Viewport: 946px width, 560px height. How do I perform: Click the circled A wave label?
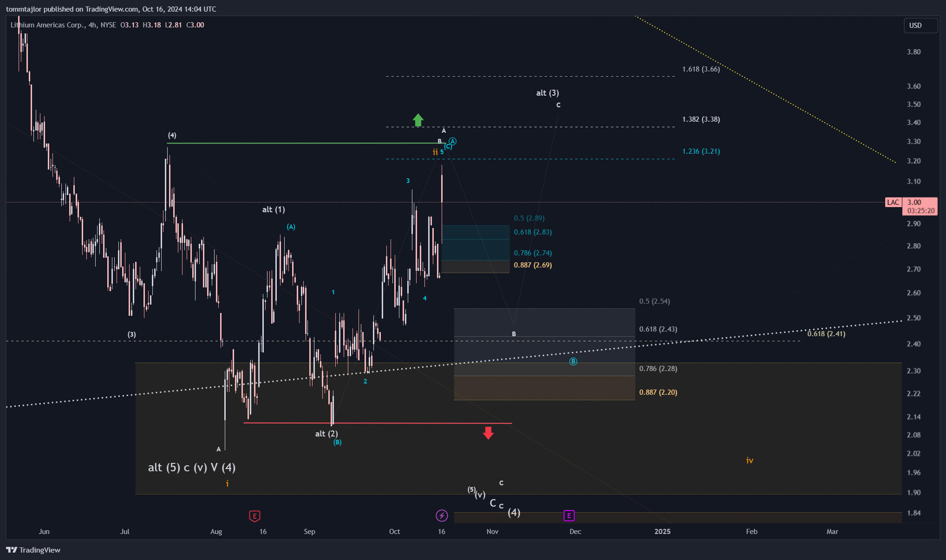[453, 141]
